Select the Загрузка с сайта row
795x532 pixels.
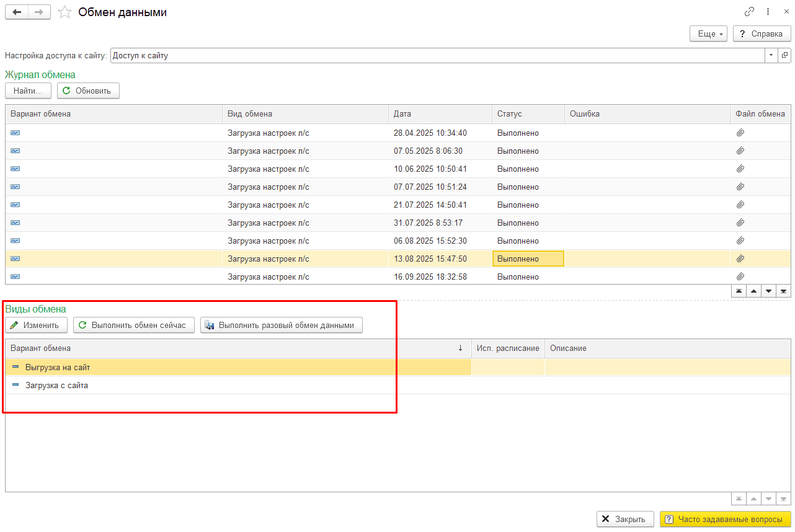(x=56, y=385)
